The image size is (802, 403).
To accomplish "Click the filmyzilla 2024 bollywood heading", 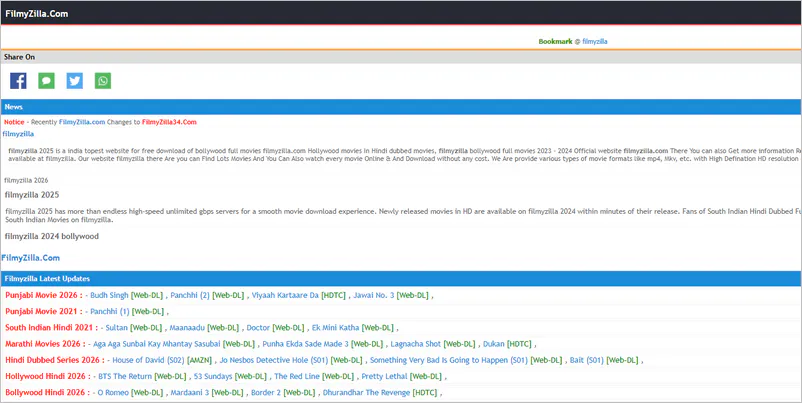I will pyautogui.click(x=52, y=236).
